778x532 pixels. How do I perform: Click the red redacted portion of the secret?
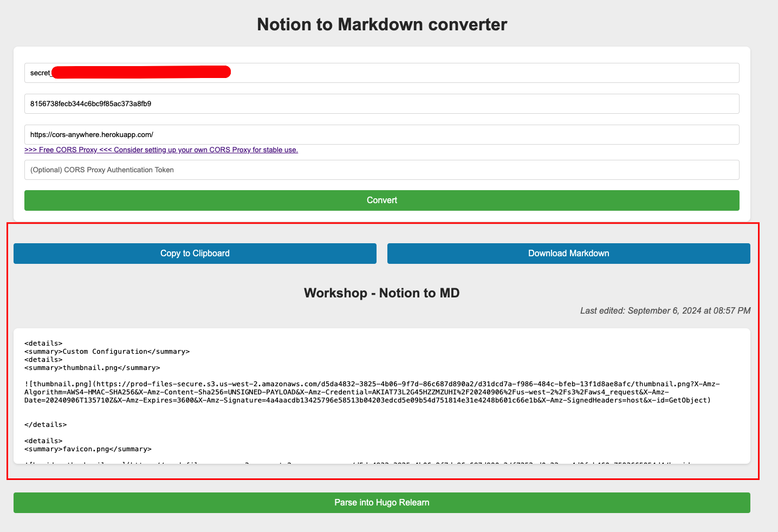click(141, 72)
